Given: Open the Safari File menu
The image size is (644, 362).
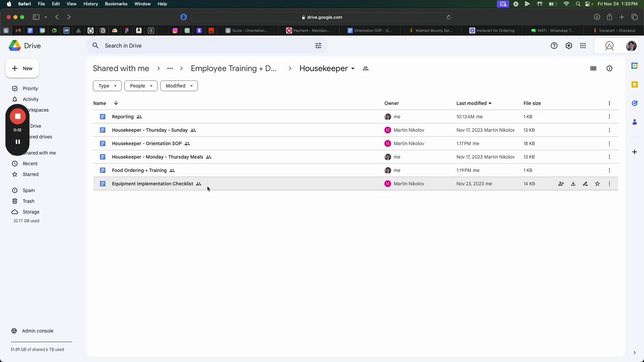Looking at the screenshot, I should [41, 4].
